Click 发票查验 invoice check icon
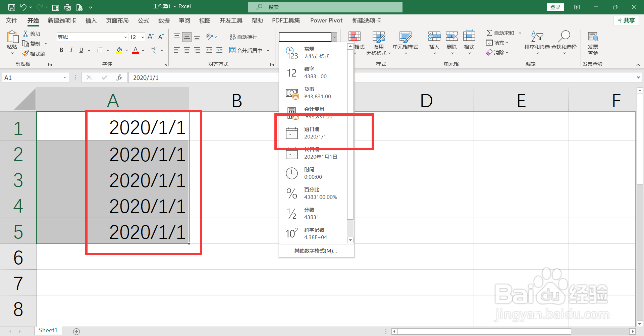This screenshot has width=644, height=336. (x=593, y=37)
